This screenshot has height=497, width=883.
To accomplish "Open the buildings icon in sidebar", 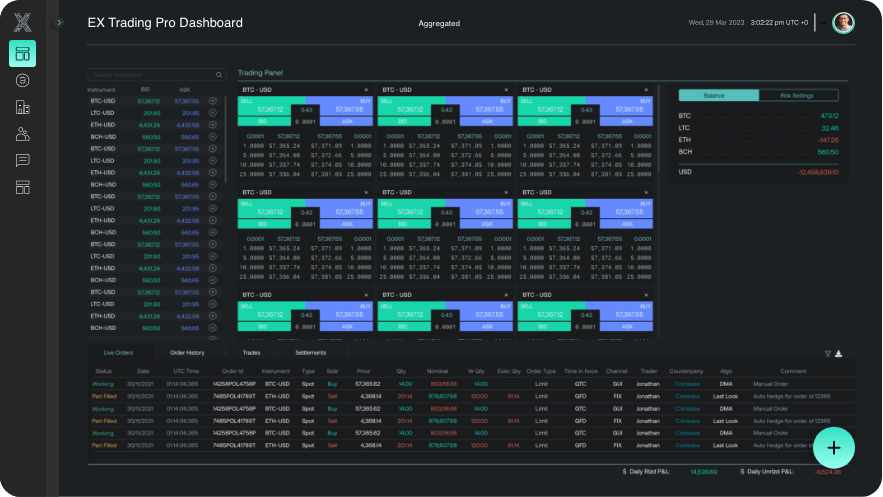I will pyautogui.click(x=22, y=107).
